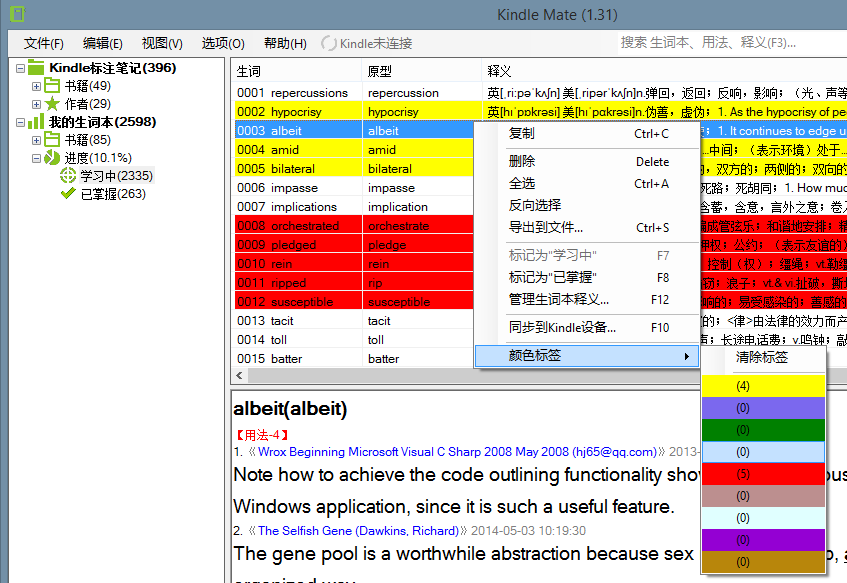Image resolution: width=847 pixels, height=583 pixels.
Task: Click the horizontal scrollbar left arrow
Action: tap(240, 375)
